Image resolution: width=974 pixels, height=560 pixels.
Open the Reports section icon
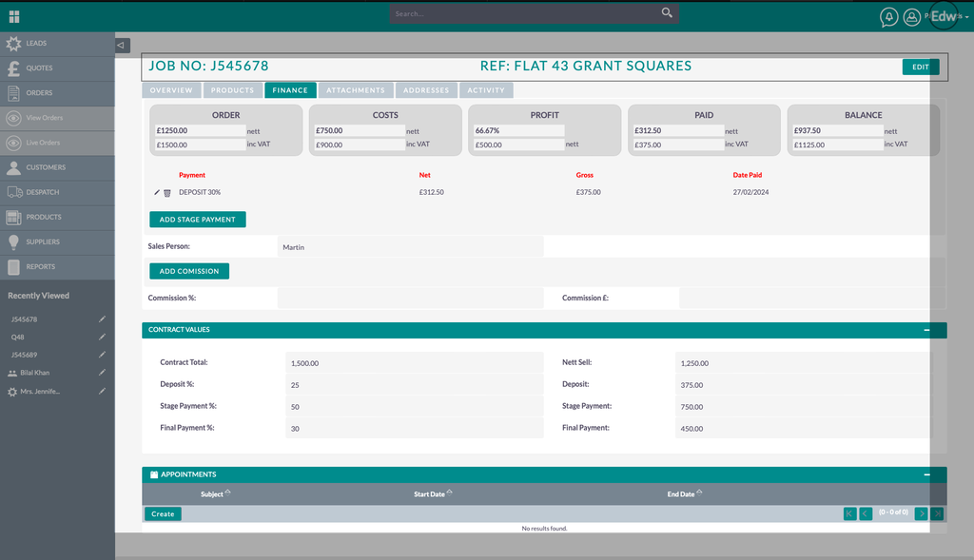click(15, 266)
